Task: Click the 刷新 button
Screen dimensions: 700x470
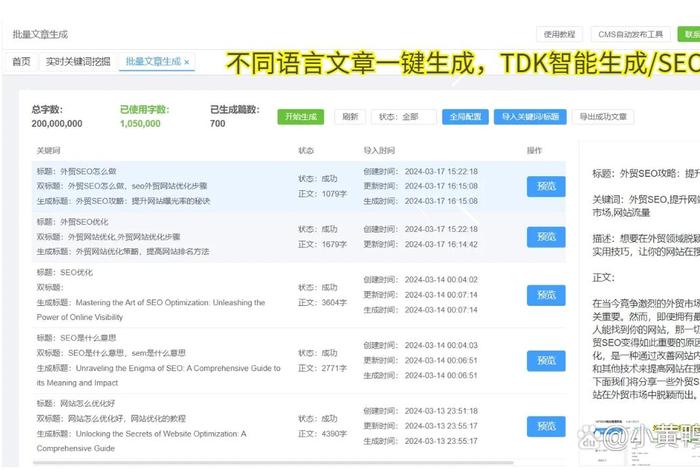Action: point(350,116)
